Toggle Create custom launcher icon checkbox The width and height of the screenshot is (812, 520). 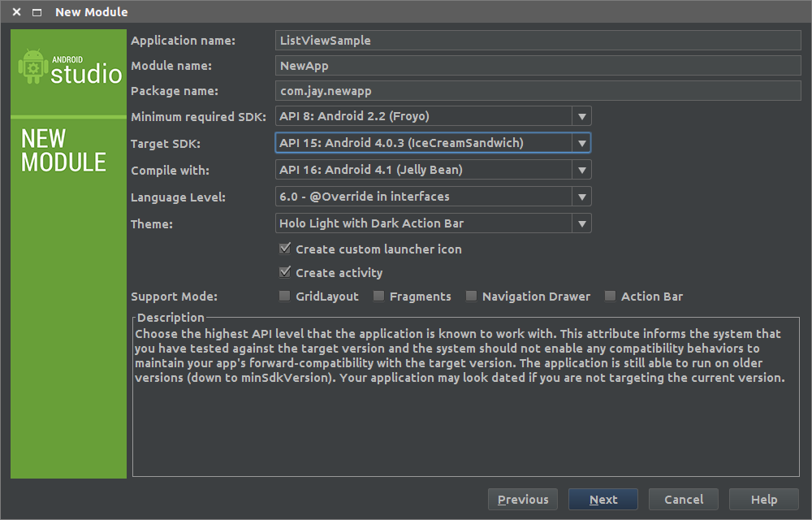coord(285,249)
